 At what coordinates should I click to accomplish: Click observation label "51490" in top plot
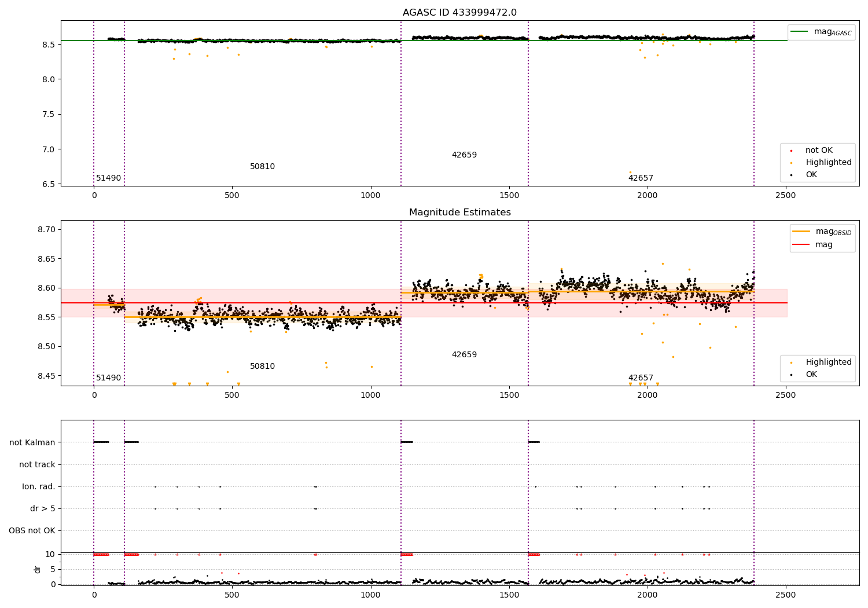click(x=108, y=178)
